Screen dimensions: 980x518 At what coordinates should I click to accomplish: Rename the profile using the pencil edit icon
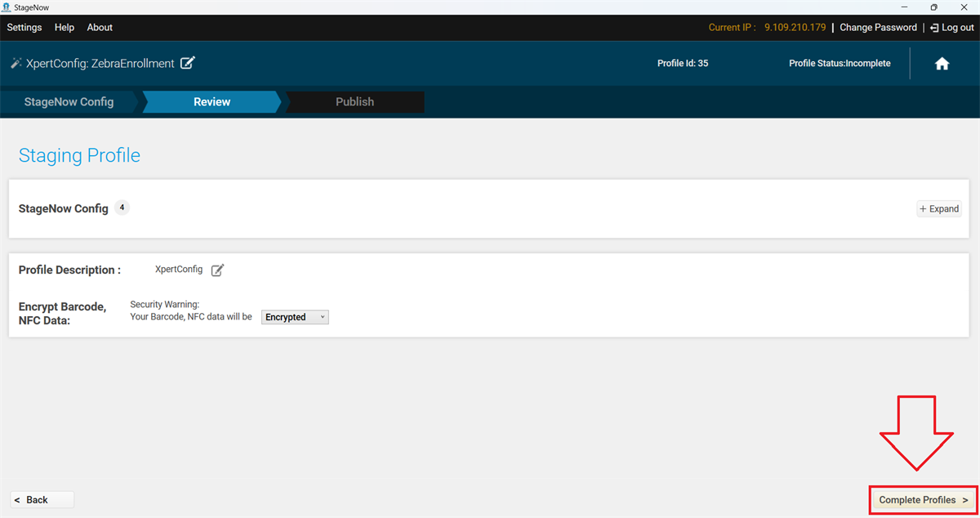pos(188,63)
